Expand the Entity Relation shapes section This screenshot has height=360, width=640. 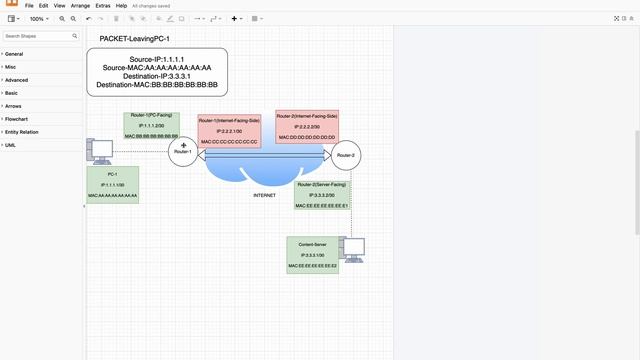pyautogui.click(x=41, y=132)
